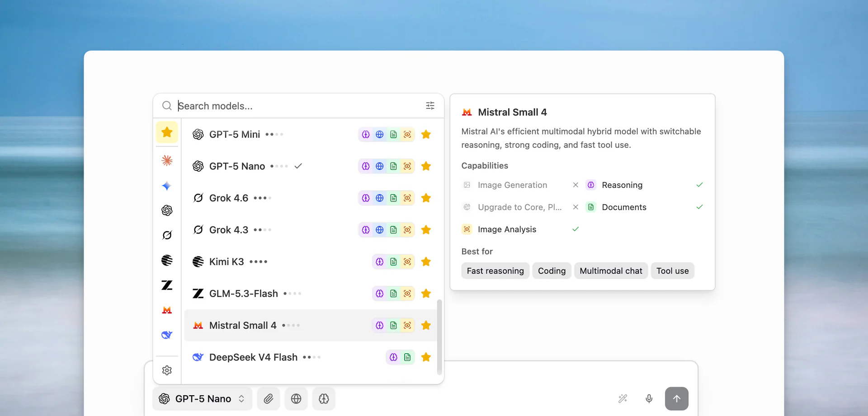Screen dimensions: 868x416
Task: Toggle web search globe button
Action: coord(296,399)
